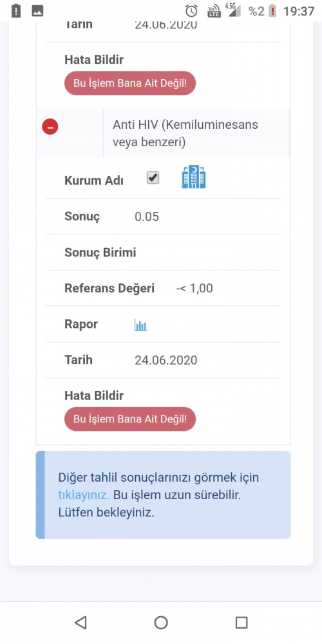The width and height of the screenshot is (322, 644).
Task: Tap the battery low indicator icon
Action: [x=272, y=11]
